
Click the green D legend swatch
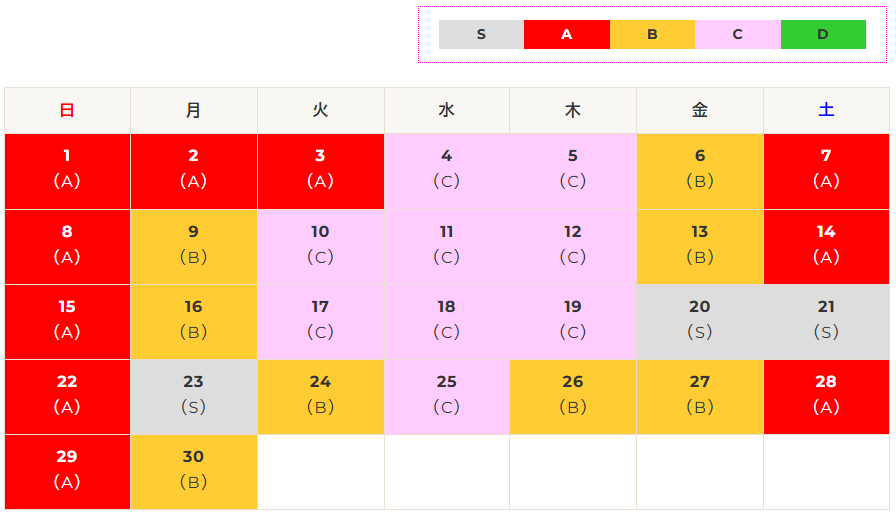pos(823,34)
